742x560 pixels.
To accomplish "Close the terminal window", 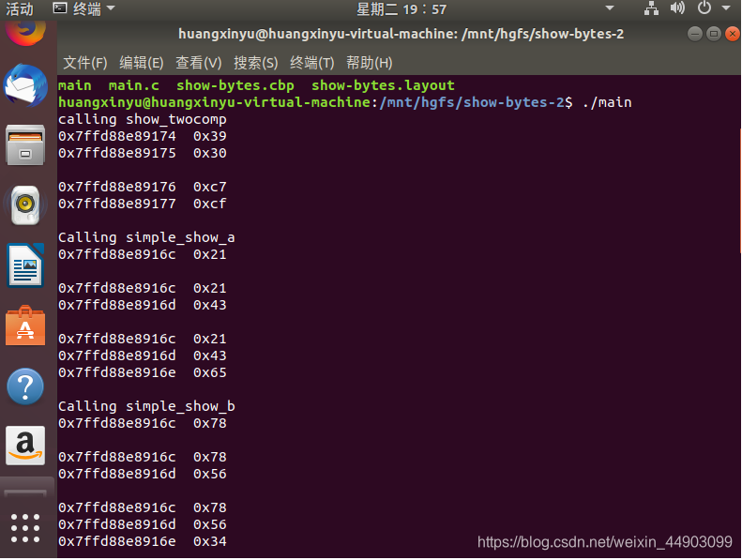I will coord(733,34).
